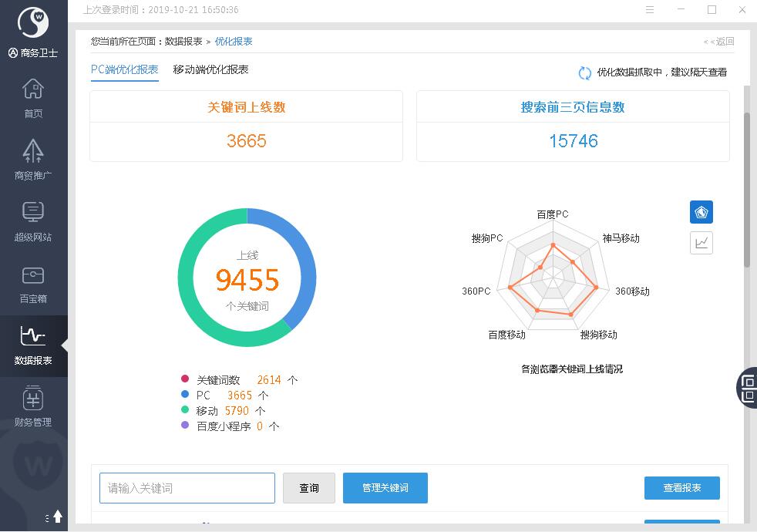Open the title bar hamburger menu

650,10
